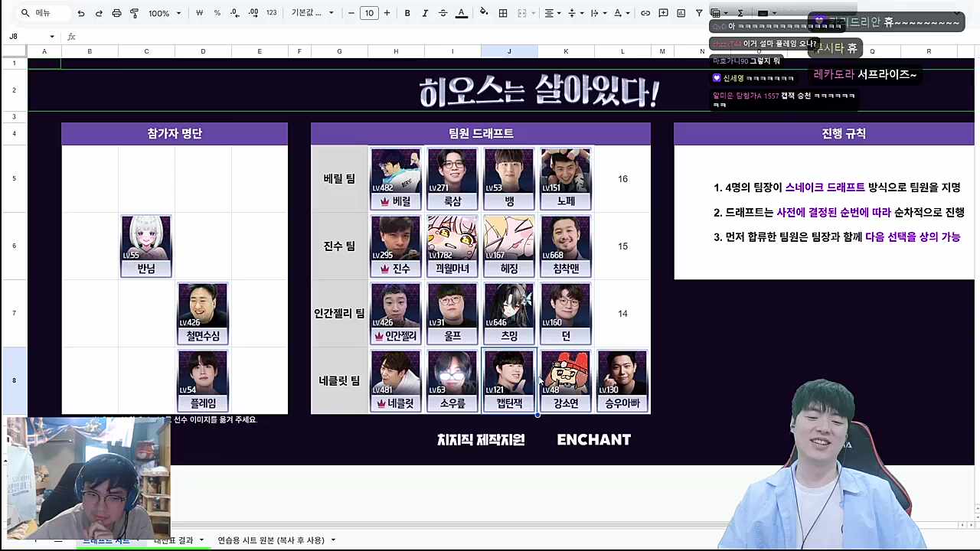Viewport: 980px width, 551px height.
Task: Open the functions sigma icon
Action: 740,13
